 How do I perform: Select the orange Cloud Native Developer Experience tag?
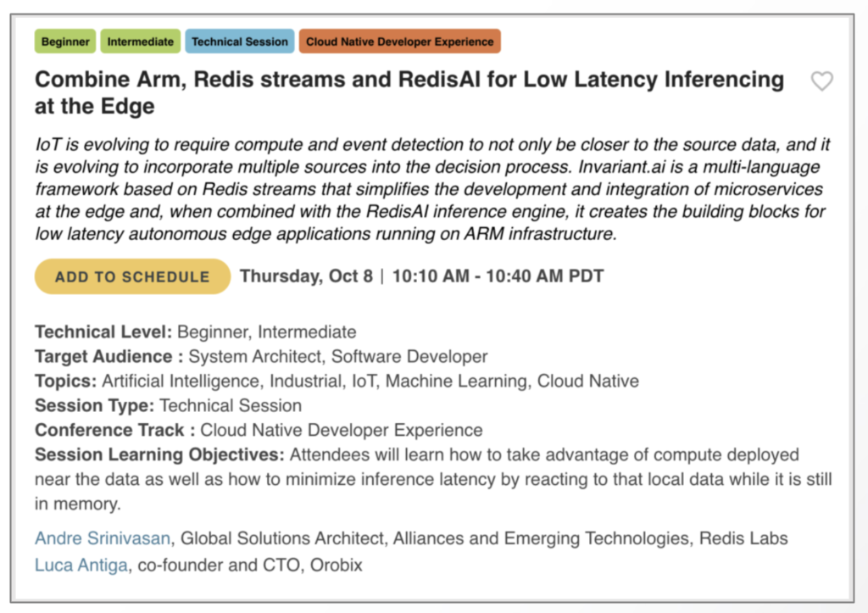coord(399,42)
